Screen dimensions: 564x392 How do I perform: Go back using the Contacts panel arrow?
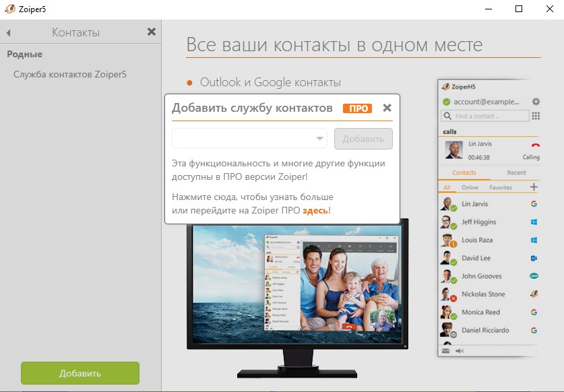tap(9, 33)
